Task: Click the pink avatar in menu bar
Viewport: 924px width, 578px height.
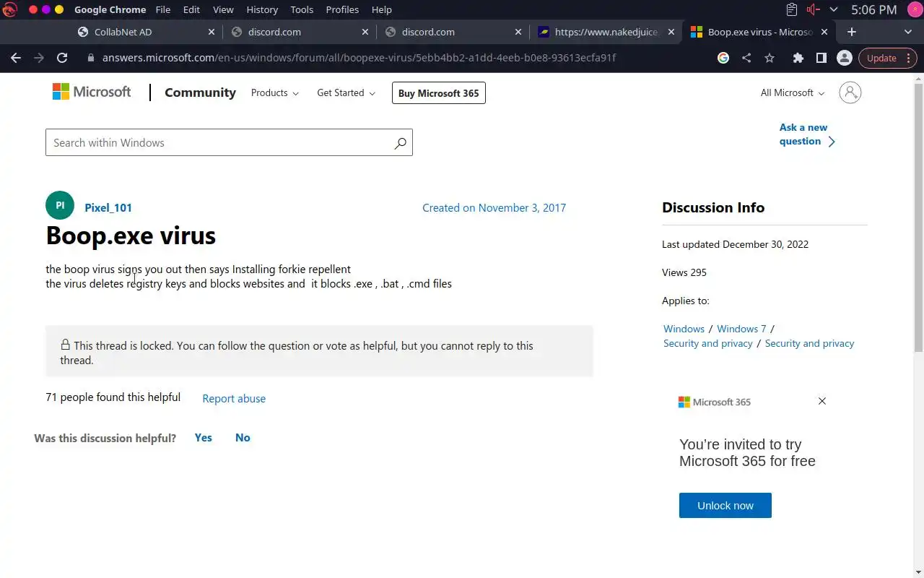Action: pyautogui.click(x=914, y=9)
